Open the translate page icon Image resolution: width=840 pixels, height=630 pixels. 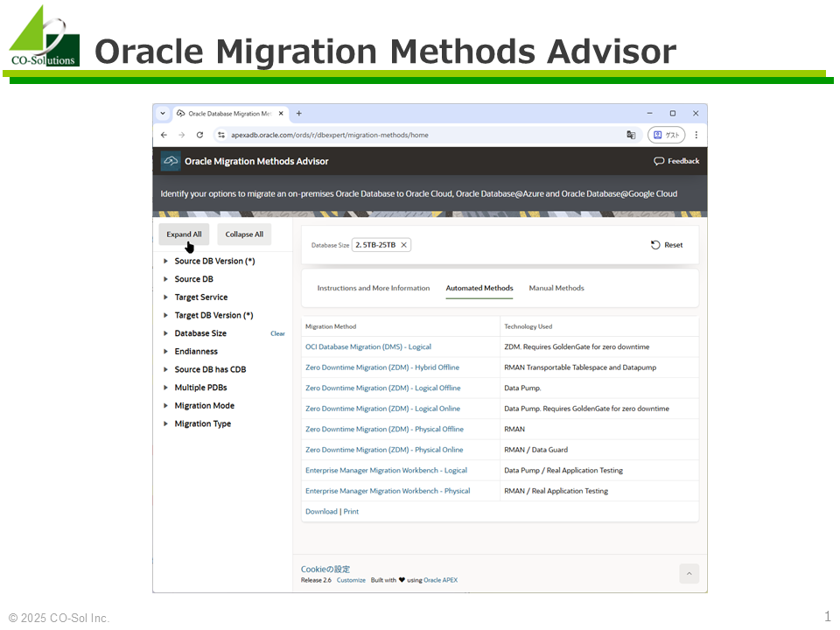tap(631, 135)
